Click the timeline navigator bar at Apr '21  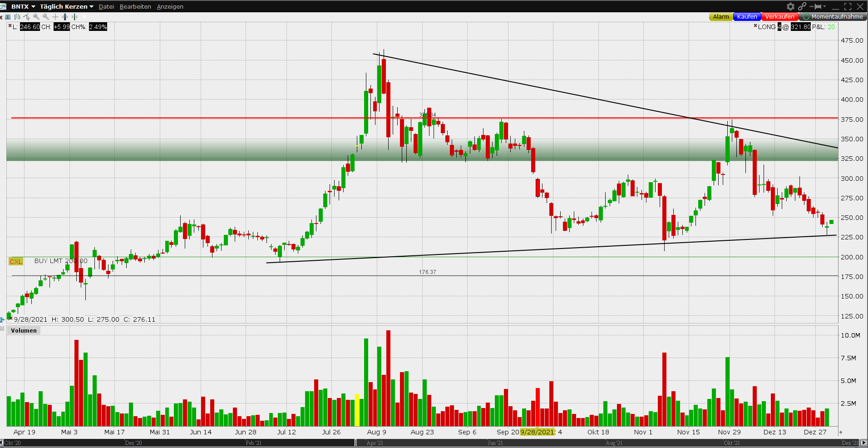pos(375,443)
